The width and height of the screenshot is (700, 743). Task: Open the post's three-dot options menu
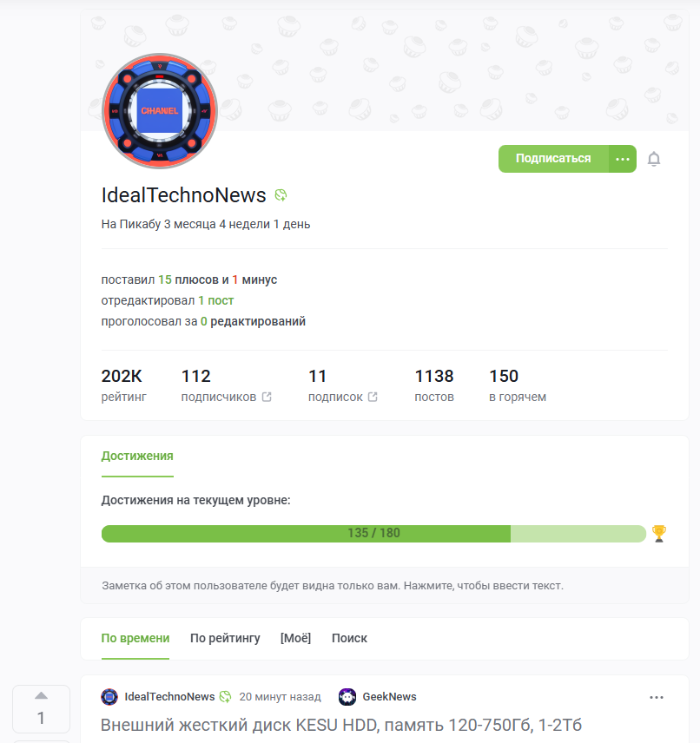[657, 697]
